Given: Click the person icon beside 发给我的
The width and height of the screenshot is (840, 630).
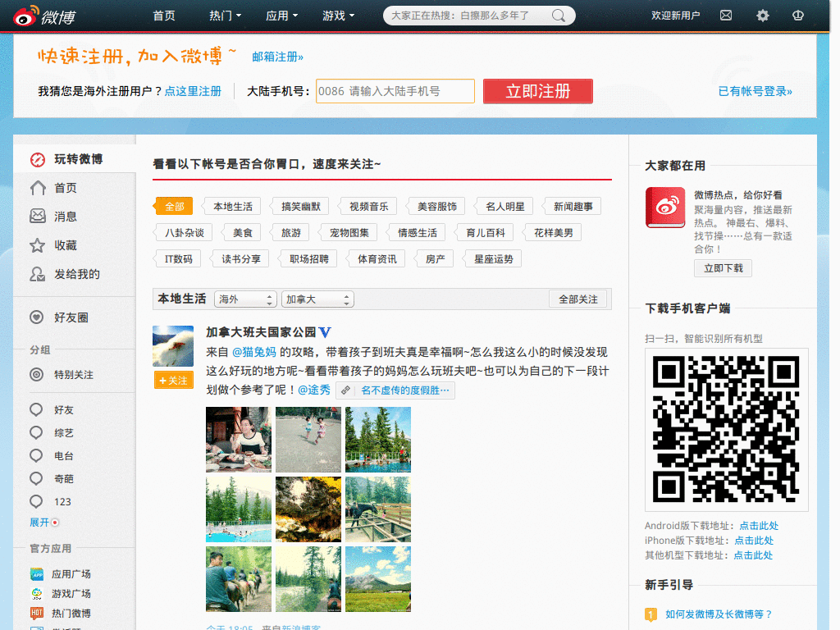Looking at the screenshot, I should click(37, 274).
